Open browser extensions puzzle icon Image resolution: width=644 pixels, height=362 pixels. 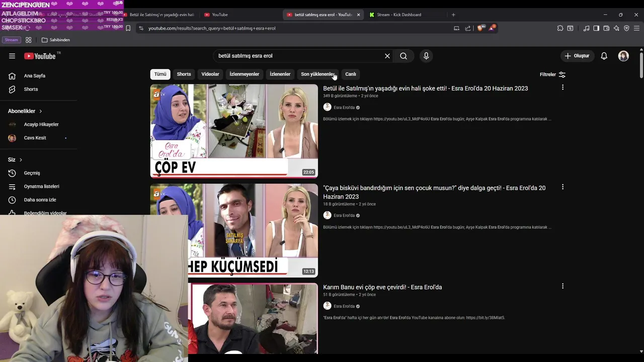(x=560, y=28)
